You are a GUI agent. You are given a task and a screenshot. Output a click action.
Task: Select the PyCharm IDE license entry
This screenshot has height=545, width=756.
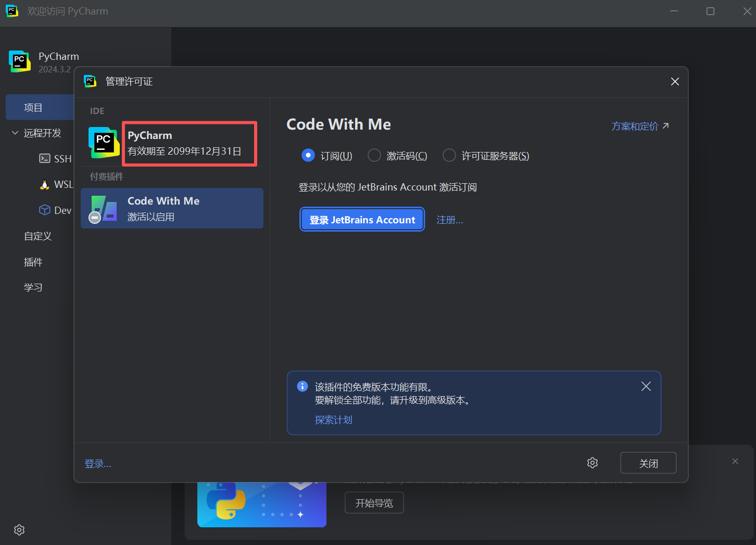tap(172, 143)
